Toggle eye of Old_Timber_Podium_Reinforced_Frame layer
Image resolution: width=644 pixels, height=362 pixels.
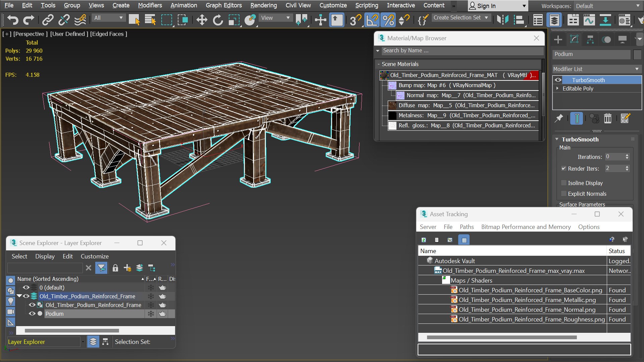tap(26, 296)
